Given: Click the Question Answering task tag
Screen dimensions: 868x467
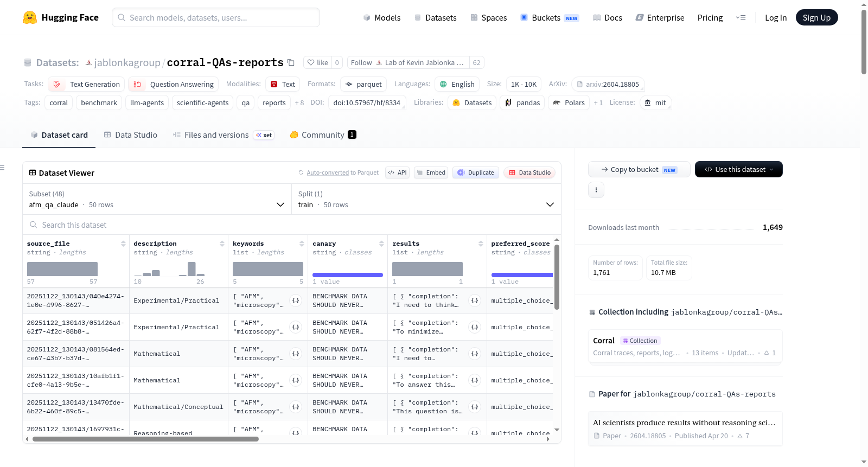Looking at the screenshot, I should click(x=174, y=84).
